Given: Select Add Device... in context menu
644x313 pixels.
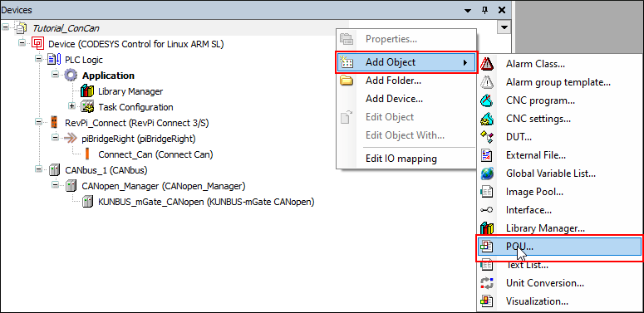Looking at the screenshot, I should (x=394, y=99).
